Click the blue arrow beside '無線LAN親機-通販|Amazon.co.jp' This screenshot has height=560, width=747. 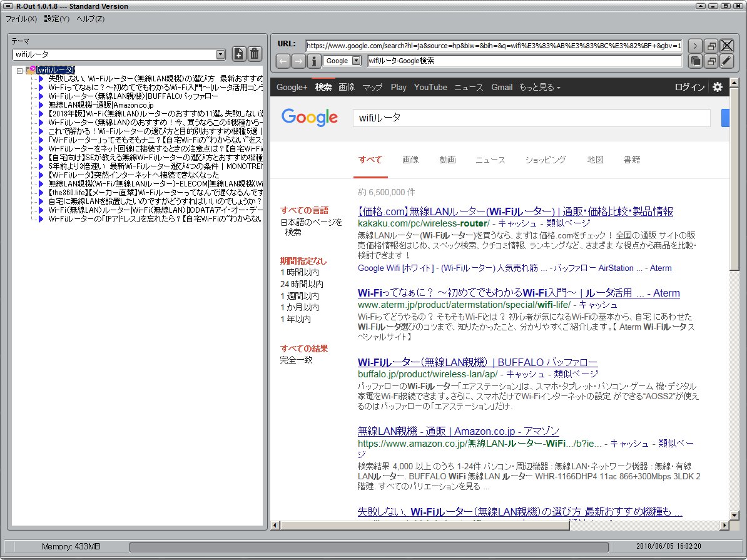41,105
